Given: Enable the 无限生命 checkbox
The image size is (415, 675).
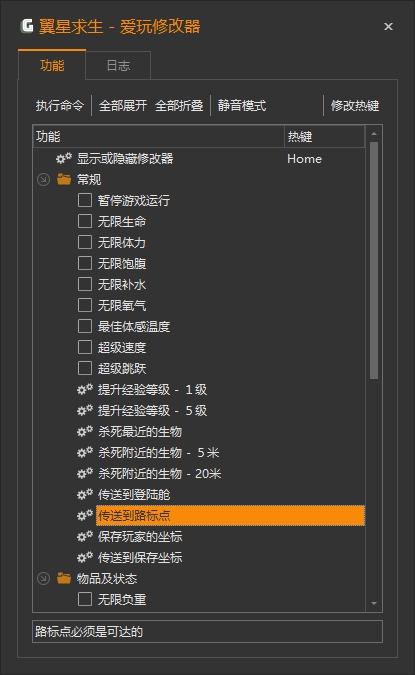Looking at the screenshot, I should 85,221.
